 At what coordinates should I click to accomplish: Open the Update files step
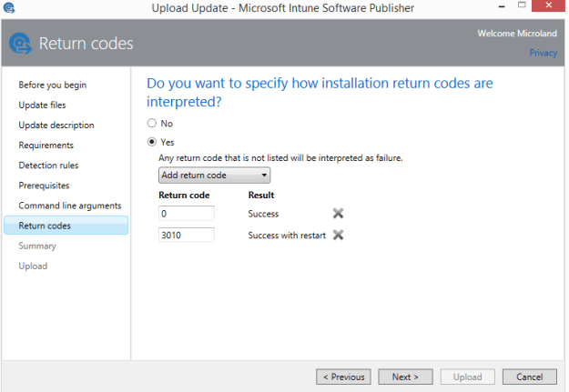[x=42, y=106]
